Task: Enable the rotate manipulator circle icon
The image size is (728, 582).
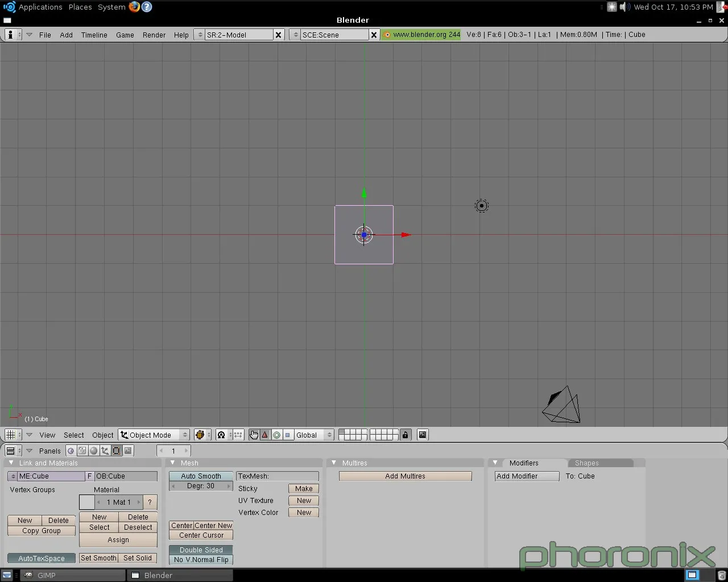Action: click(276, 435)
